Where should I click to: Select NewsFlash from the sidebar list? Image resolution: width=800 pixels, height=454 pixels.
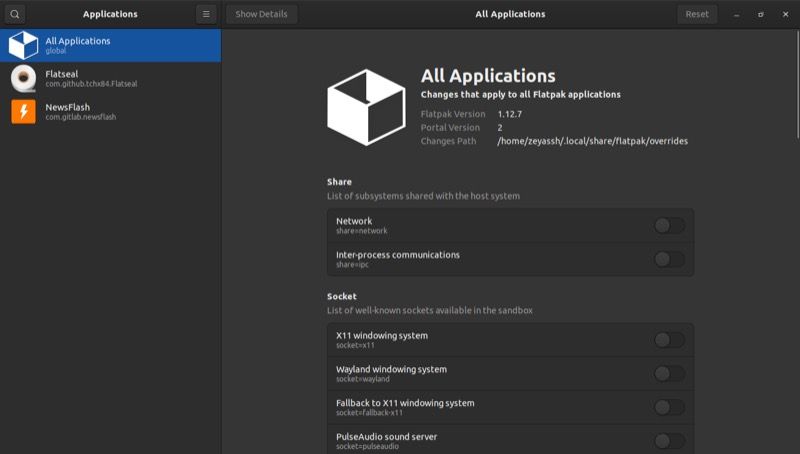click(x=110, y=111)
